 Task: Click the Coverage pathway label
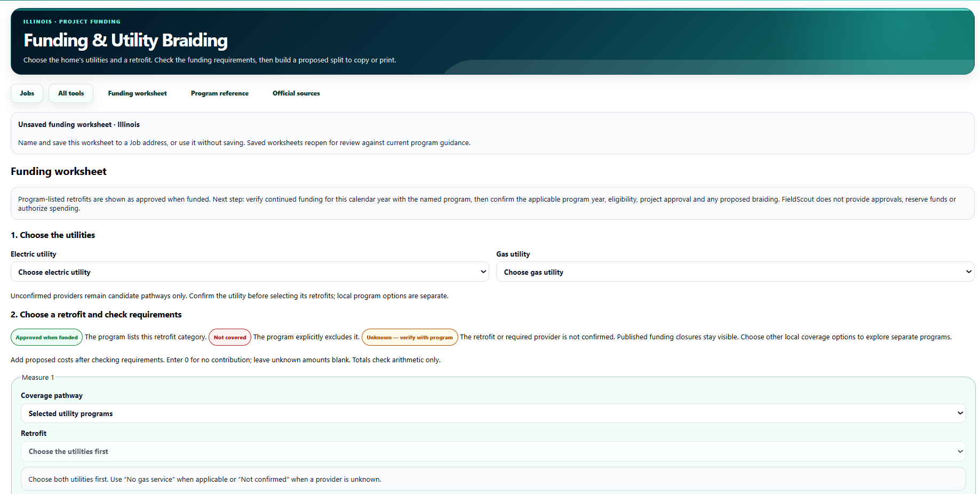pos(52,395)
